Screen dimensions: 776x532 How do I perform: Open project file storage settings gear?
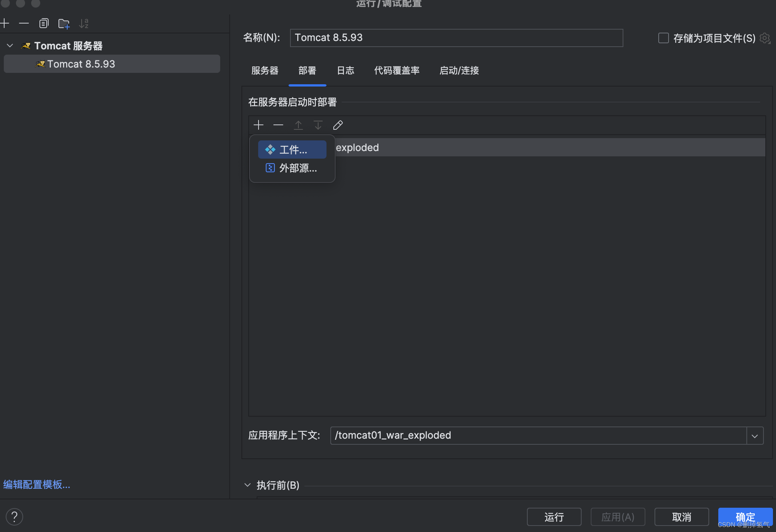[765, 38]
